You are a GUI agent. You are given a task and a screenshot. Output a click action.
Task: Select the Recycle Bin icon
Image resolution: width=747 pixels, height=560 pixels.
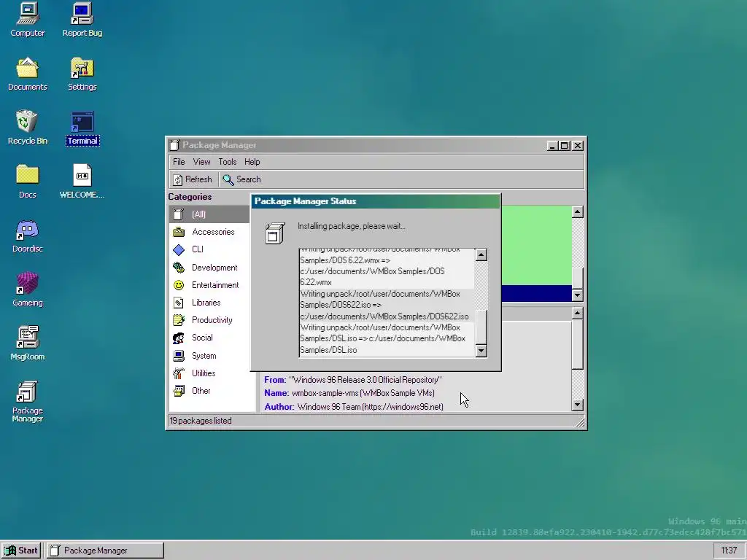(27, 128)
